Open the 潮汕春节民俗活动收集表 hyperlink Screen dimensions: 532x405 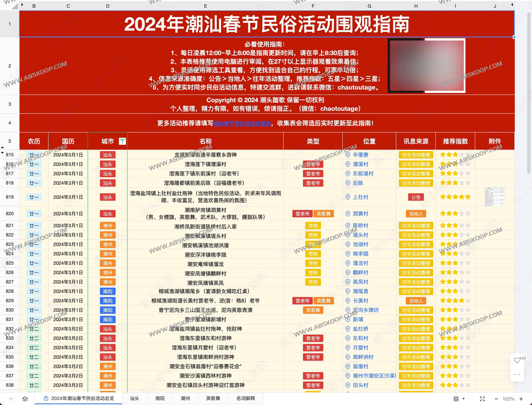(242, 123)
